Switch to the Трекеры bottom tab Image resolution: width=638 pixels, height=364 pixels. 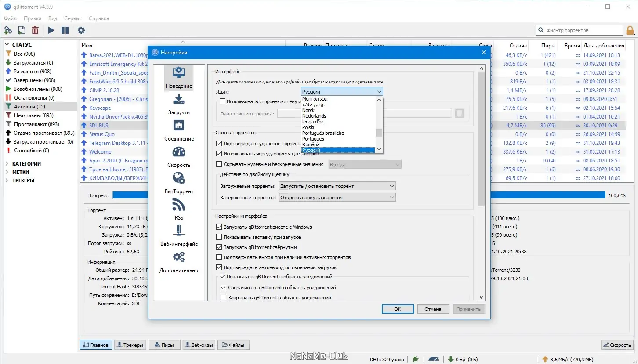coord(130,345)
